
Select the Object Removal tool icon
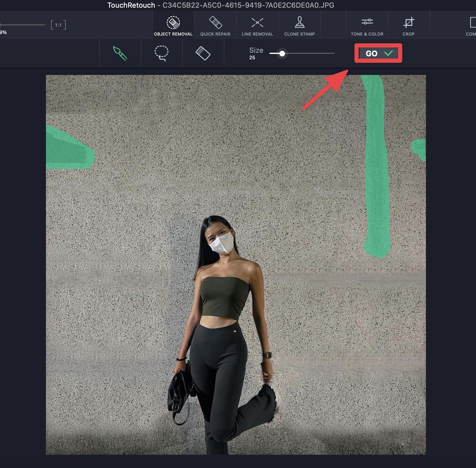[173, 23]
